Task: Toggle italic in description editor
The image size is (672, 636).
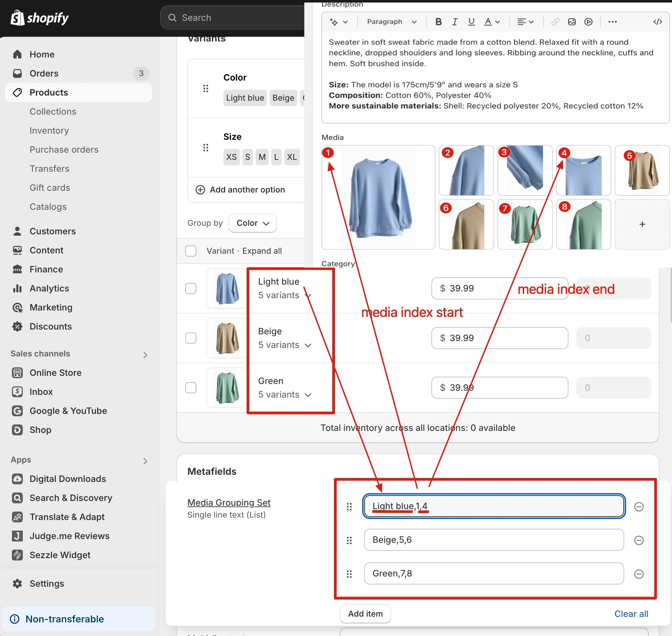Action: coord(455,22)
